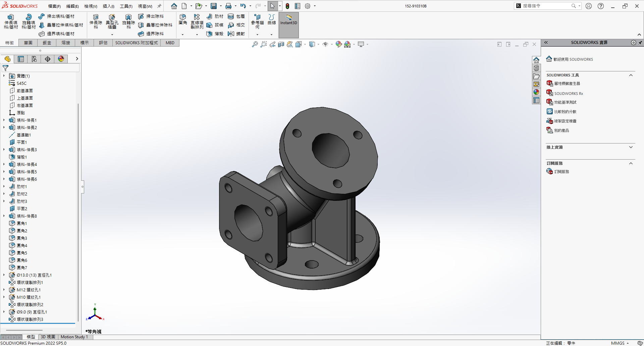Switch to the MBD tab
The width and height of the screenshot is (644, 346).
(170, 43)
